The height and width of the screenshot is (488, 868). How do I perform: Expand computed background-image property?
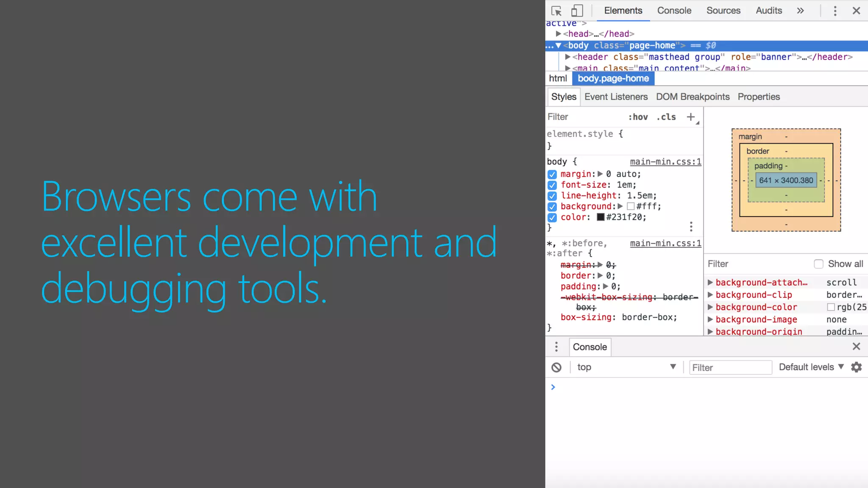[x=710, y=319]
